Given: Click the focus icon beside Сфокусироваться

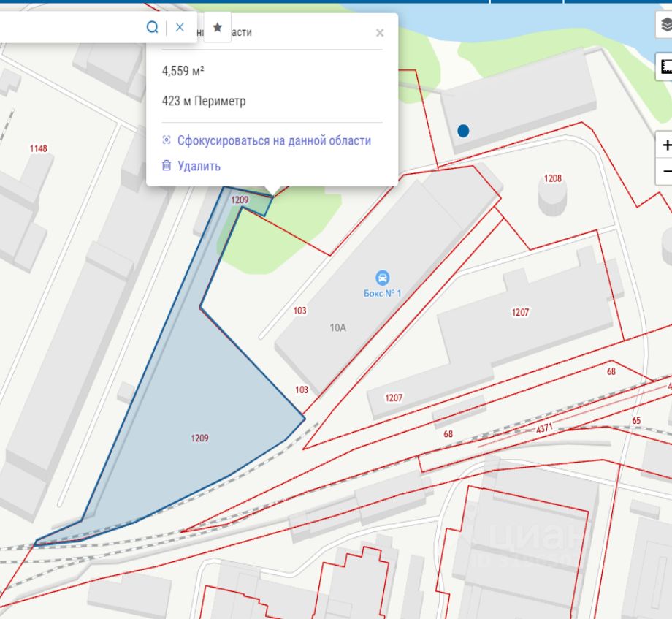Looking at the screenshot, I should [167, 140].
